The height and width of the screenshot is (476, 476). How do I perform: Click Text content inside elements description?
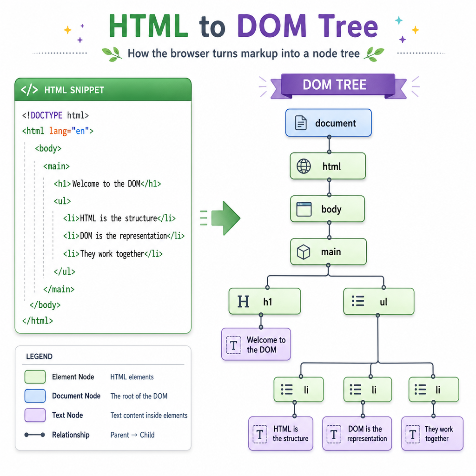pos(149,415)
